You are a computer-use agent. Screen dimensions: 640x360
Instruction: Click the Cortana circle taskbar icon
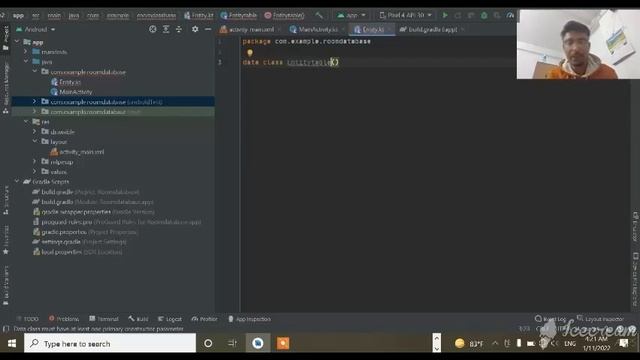pos(208,343)
